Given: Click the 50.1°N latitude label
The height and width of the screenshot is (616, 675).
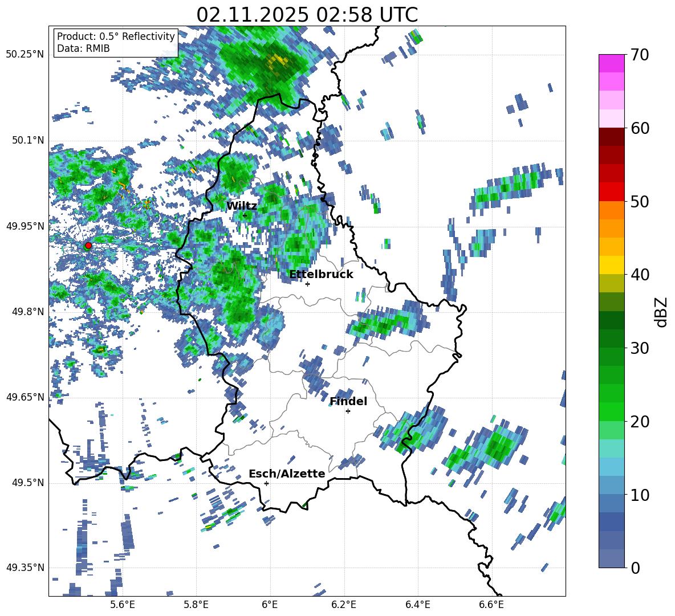Looking at the screenshot, I should [x=27, y=140].
